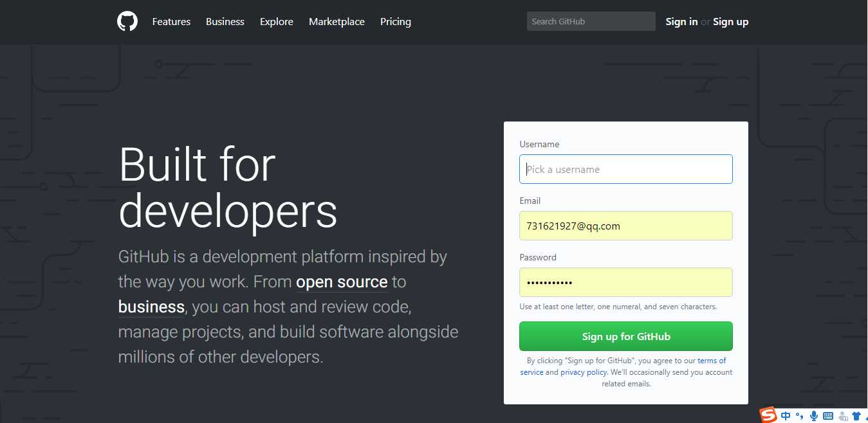Open the Sogou input method logo
Viewport: 868px width, 423px height.
point(768,415)
